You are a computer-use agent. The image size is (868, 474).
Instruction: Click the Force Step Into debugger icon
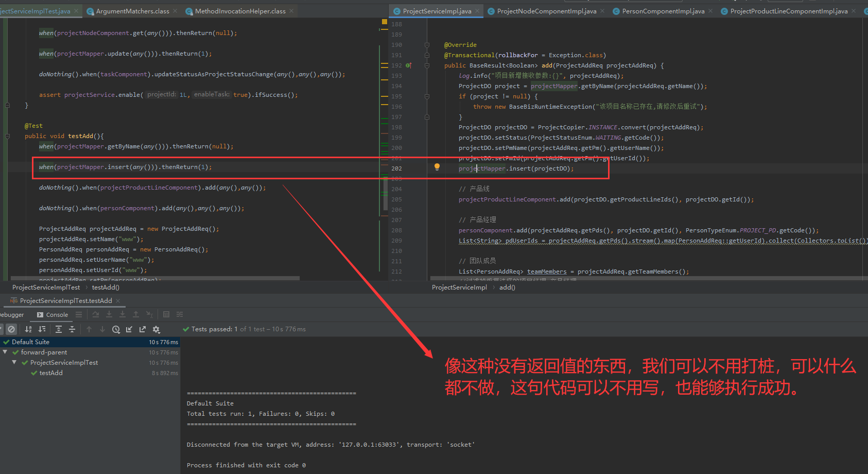[x=123, y=314]
